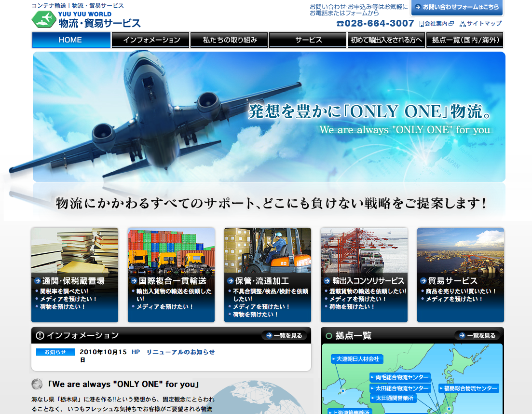Select サービス in the navigation bar

308,40
